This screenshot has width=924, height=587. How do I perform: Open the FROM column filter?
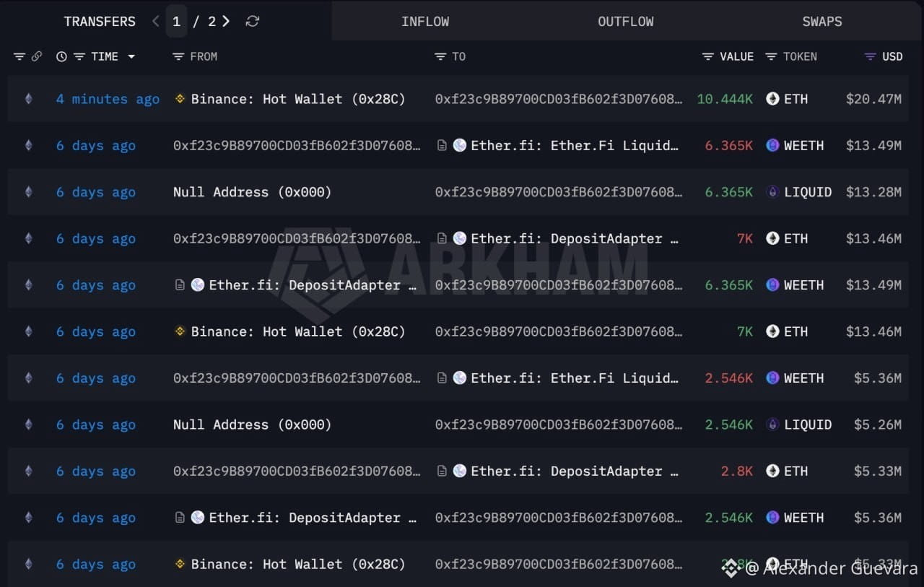tap(178, 56)
